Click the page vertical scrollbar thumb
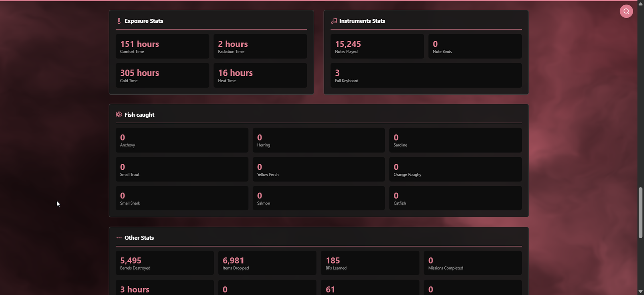The image size is (644, 295). pos(640,212)
